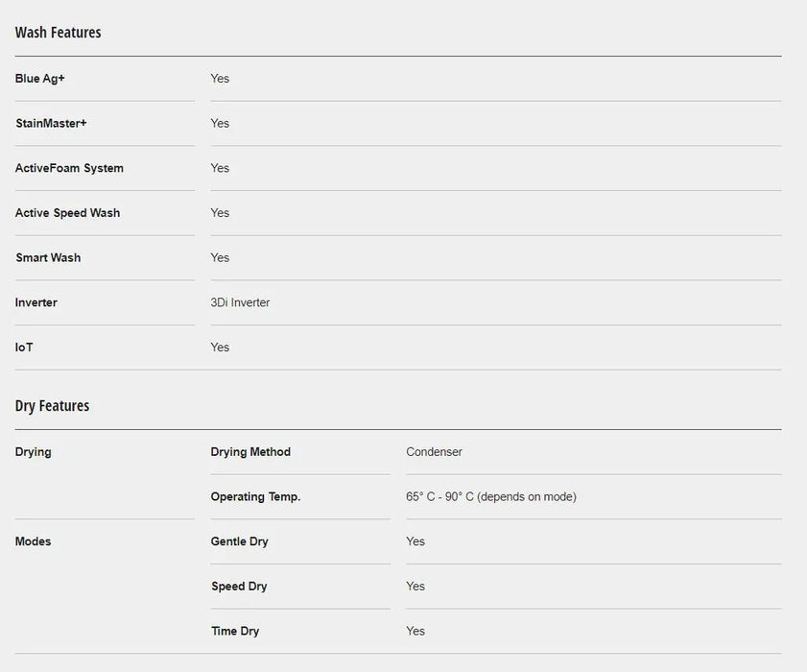Click the Speed Dry mode label
807x672 pixels.
[x=239, y=587]
